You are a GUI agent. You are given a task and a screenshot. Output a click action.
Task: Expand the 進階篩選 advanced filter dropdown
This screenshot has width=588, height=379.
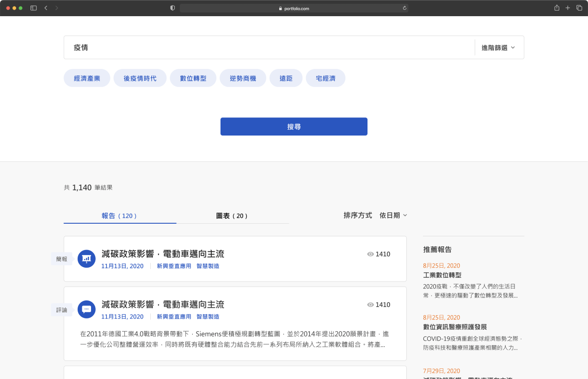498,48
